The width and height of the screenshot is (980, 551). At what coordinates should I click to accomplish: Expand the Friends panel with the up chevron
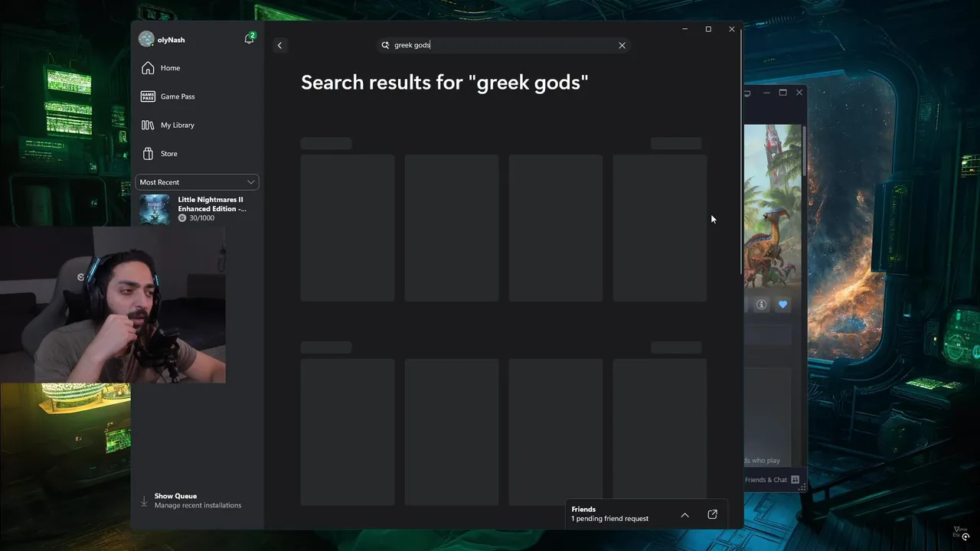click(684, 515)
